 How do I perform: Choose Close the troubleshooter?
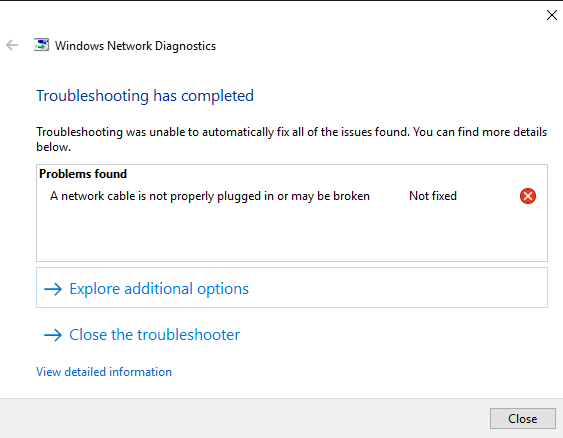pos(154,335)
